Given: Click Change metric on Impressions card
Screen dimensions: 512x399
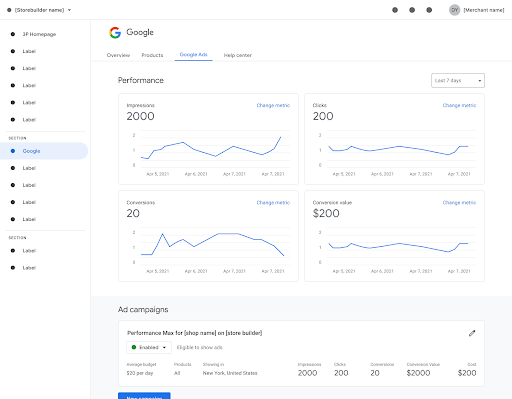Looking at the screenshot, I should click(x=273, y=105).
